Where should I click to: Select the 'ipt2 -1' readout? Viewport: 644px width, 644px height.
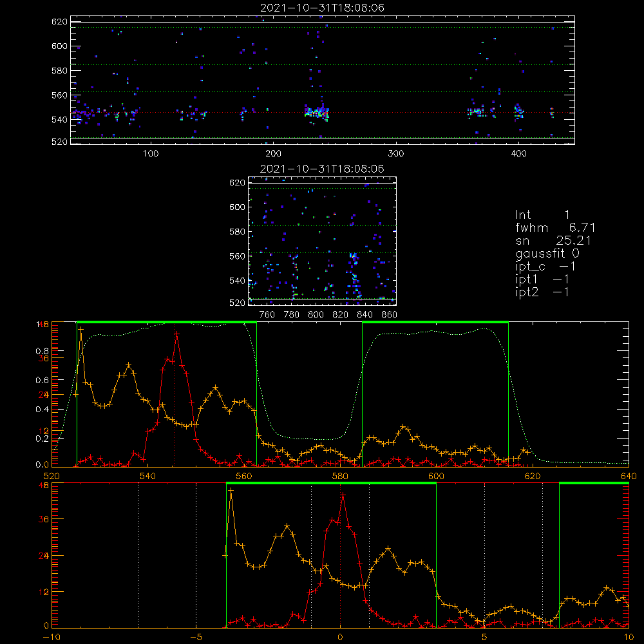tap(542, 292)
